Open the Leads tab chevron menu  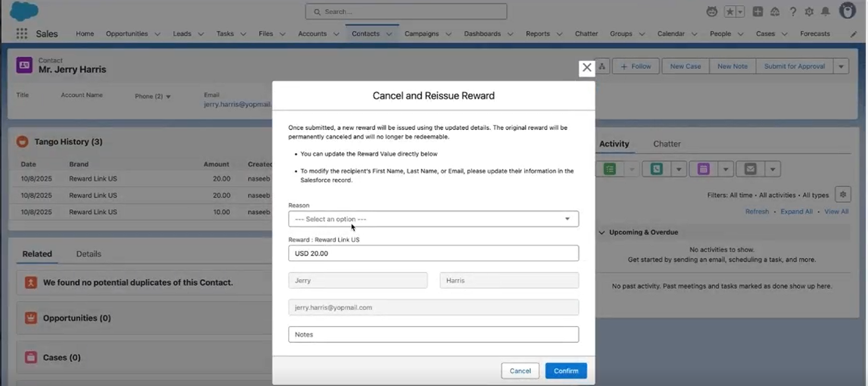pyautogui.click(x=201, y=34)
